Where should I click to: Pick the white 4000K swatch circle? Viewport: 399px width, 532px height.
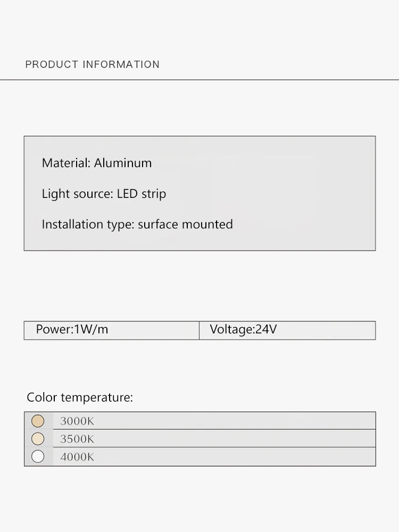38,456
